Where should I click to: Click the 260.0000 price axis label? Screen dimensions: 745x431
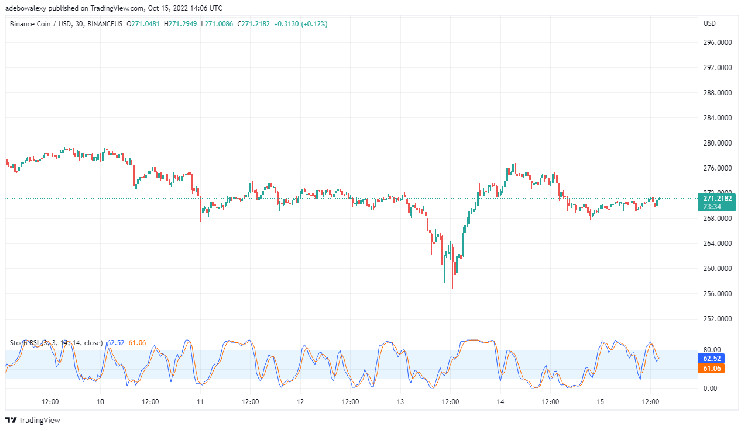pos(715,268)
